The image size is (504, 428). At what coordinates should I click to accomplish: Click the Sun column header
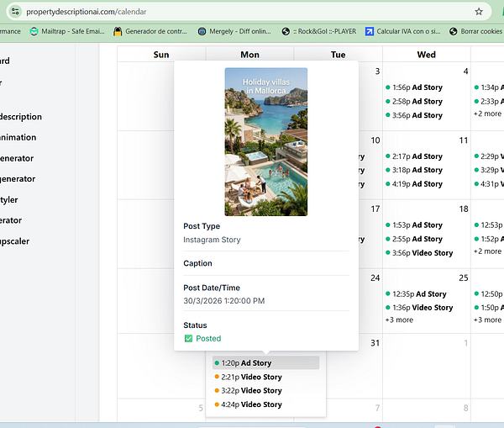pos(161,55)
